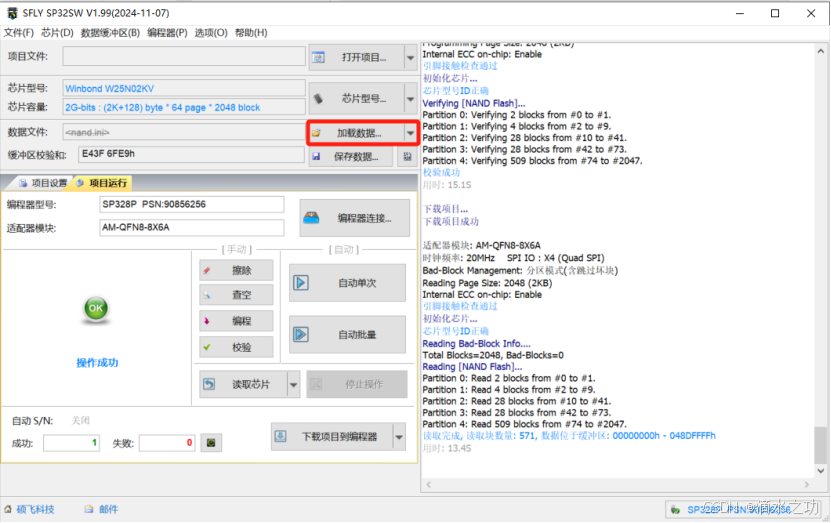Open the 帮助(H) menu
This screenshot has width=831, height=523.
pos(251,33)
